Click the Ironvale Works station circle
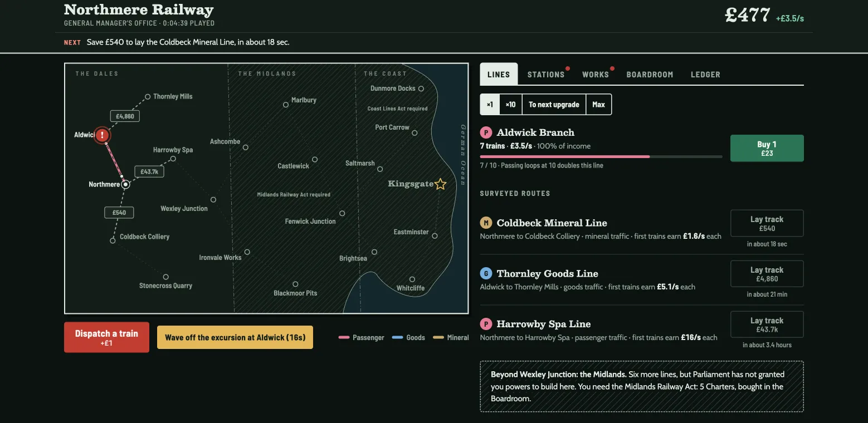Viewport: 868px width, 423px height. [x=247, y=252]
